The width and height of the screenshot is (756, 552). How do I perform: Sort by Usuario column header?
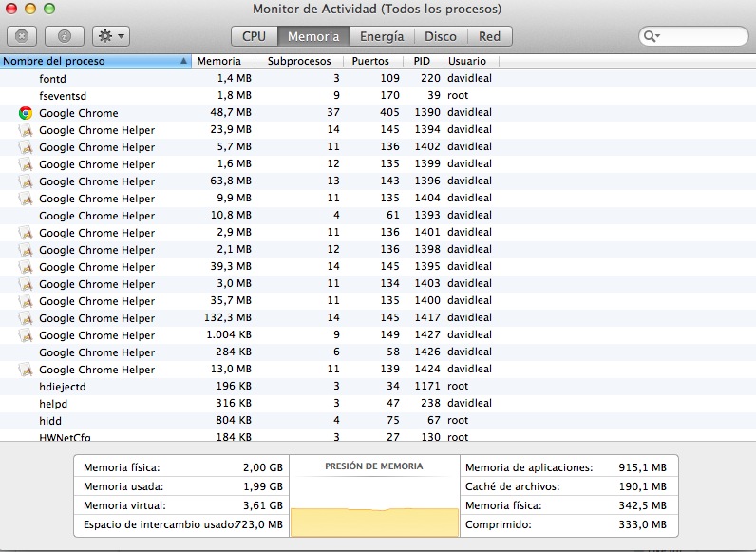coord(470,61)
